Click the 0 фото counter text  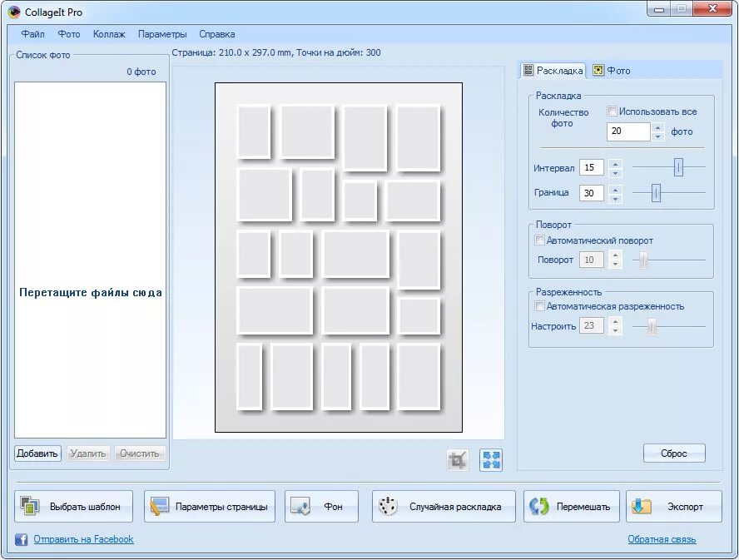coord(141,72)
